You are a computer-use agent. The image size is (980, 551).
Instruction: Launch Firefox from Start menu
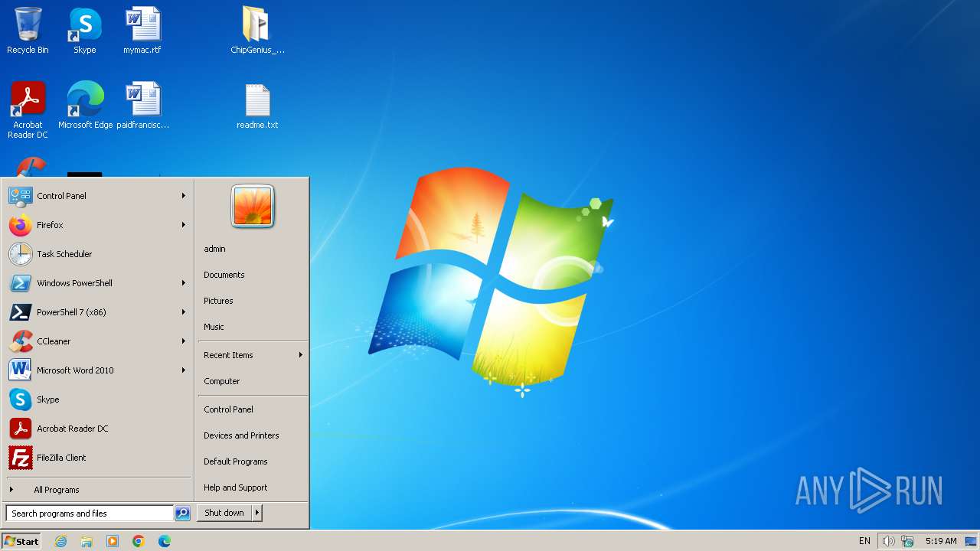point(97,225)
